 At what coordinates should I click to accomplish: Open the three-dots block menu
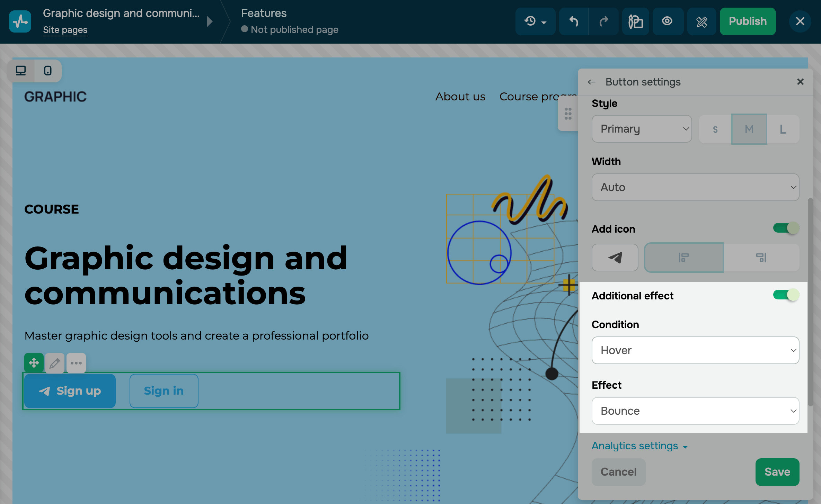pos(76,363)
